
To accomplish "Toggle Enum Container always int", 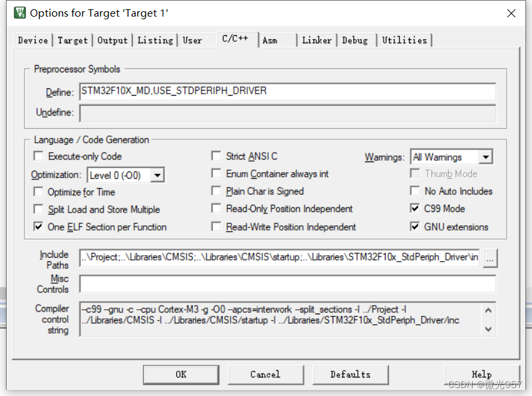I will 215,173.
